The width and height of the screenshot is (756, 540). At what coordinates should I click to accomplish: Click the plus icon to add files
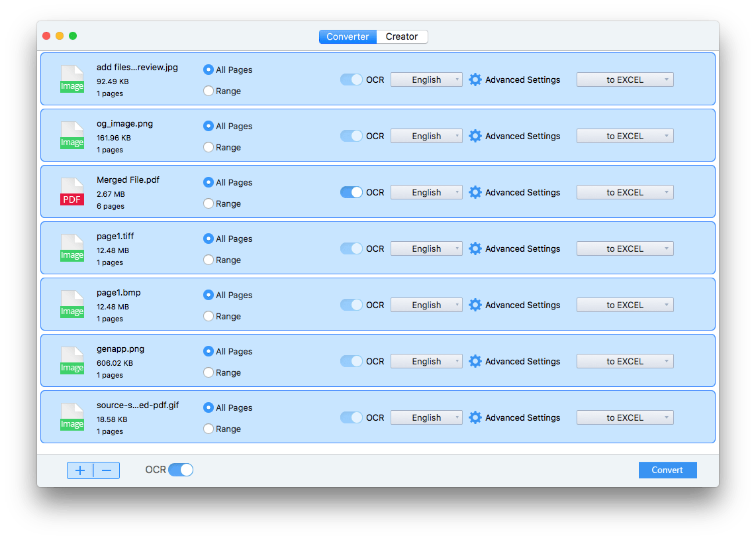(80, 470)
